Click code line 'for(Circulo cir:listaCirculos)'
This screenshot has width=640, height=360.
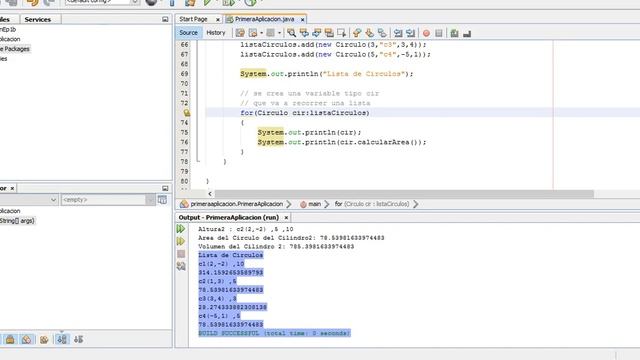[x=305, y=113]
